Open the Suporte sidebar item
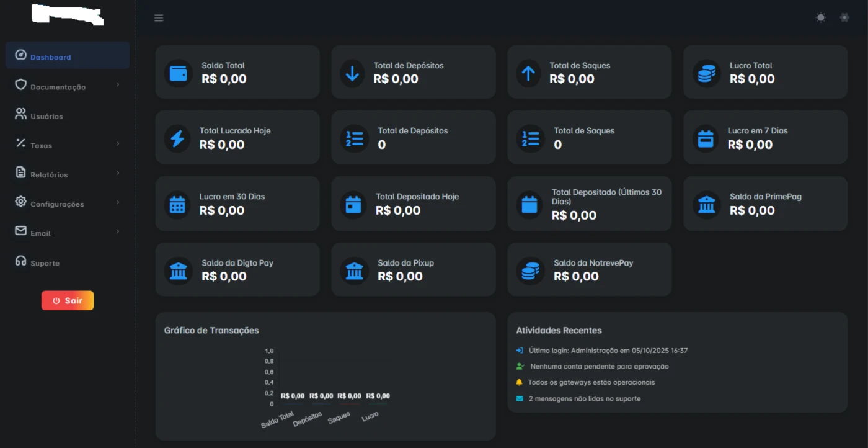The height and width of the screenshot is (448, 868). (45, 263)
